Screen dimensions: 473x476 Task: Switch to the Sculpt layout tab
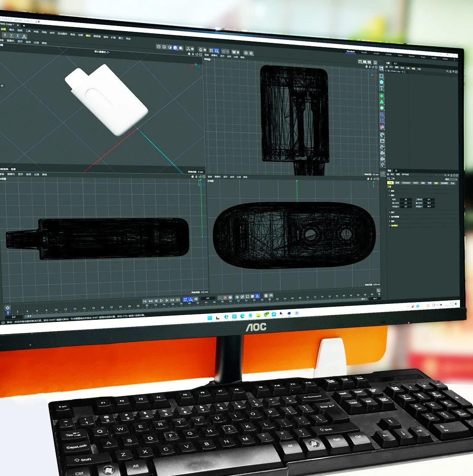[x=376, y=53]
